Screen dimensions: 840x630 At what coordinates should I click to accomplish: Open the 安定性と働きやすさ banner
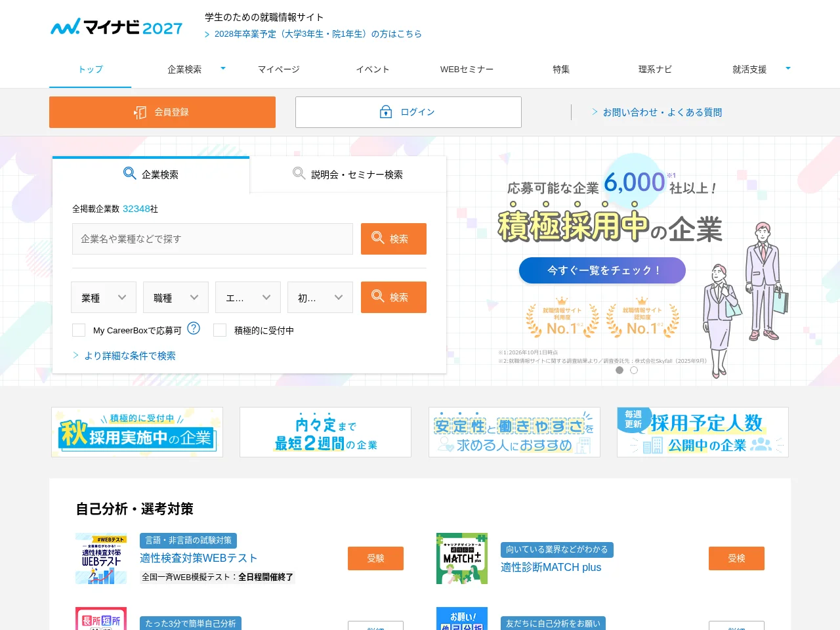click(514, 432)
